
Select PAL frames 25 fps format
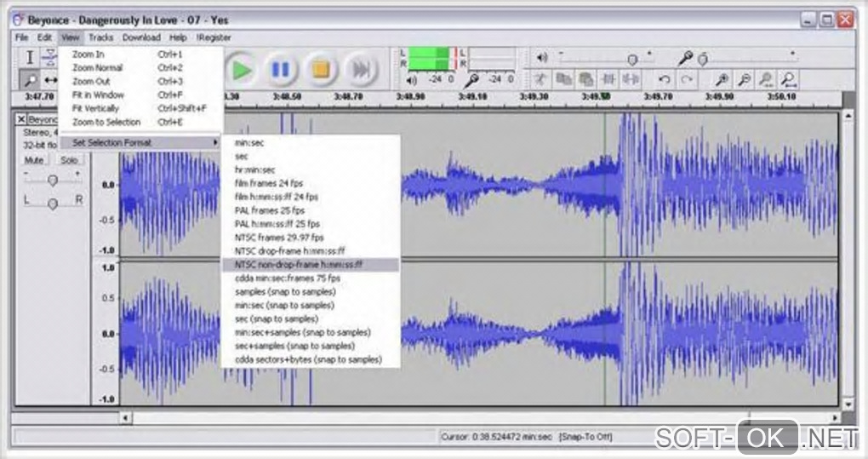point(311,210)
